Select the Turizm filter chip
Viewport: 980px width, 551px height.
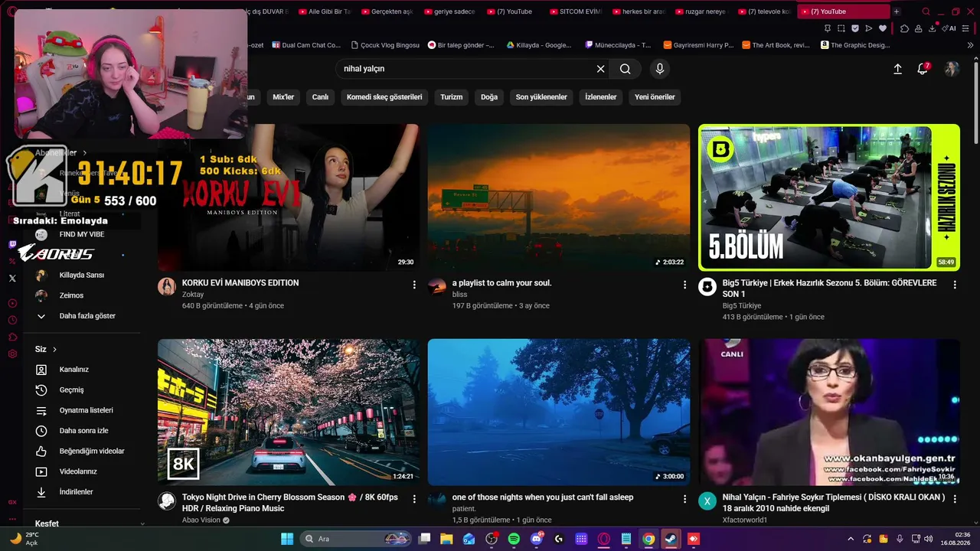[451, 97]
